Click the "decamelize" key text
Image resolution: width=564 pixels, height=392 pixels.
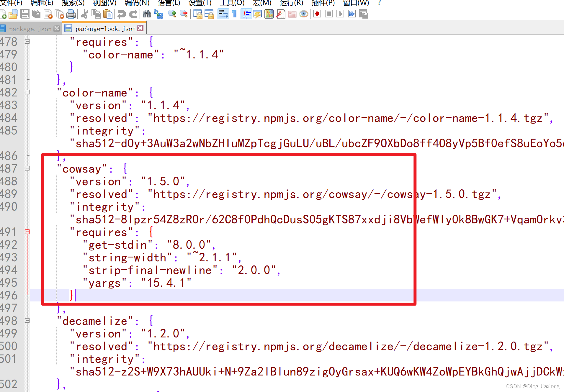(x=95, y=321)
